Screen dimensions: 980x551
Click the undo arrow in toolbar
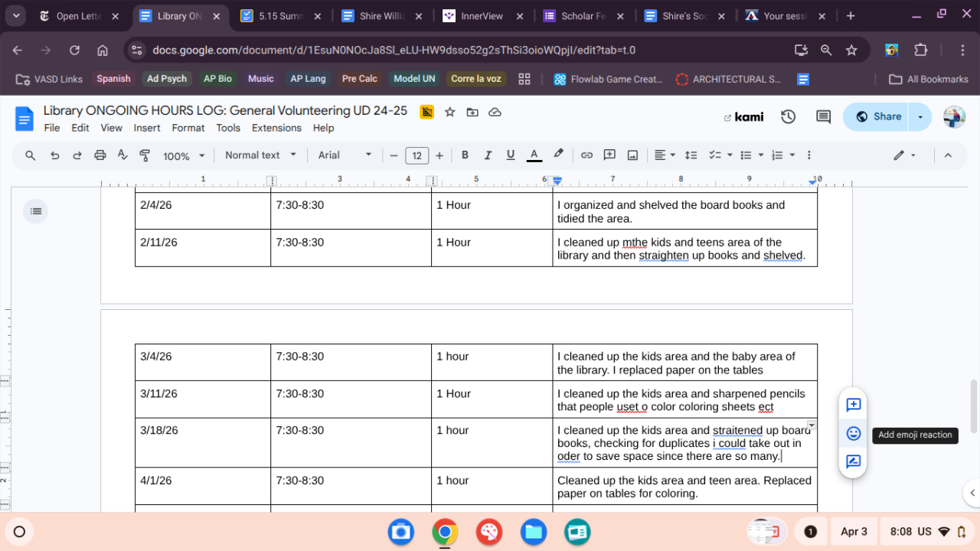[x=54, y=155]
